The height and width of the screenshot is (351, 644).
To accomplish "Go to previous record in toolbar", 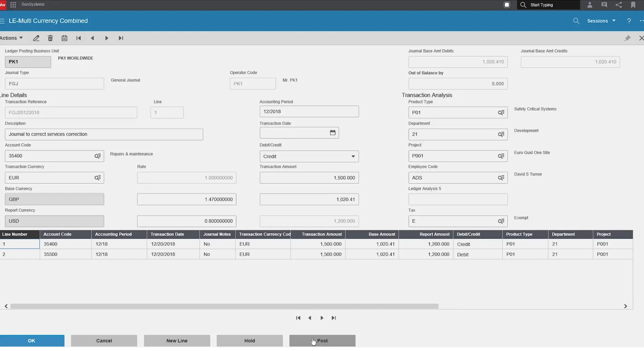I will point(93,38).
